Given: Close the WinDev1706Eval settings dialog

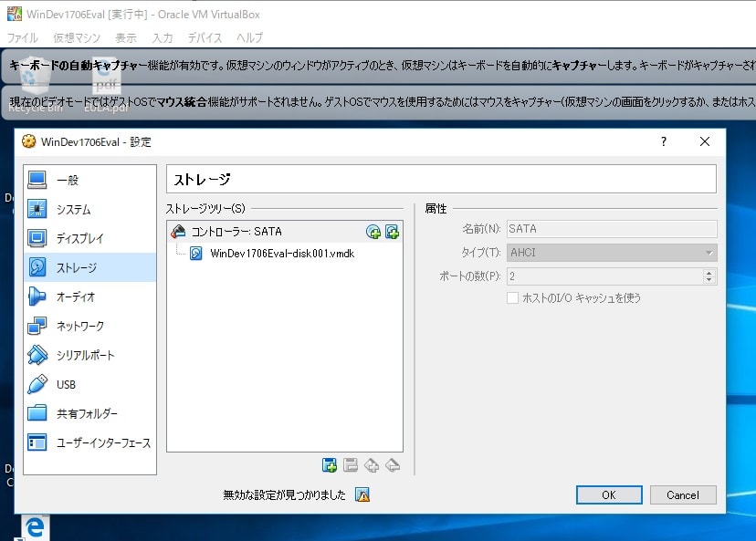Looking at the screenshot, I should (x=704, y=141).
